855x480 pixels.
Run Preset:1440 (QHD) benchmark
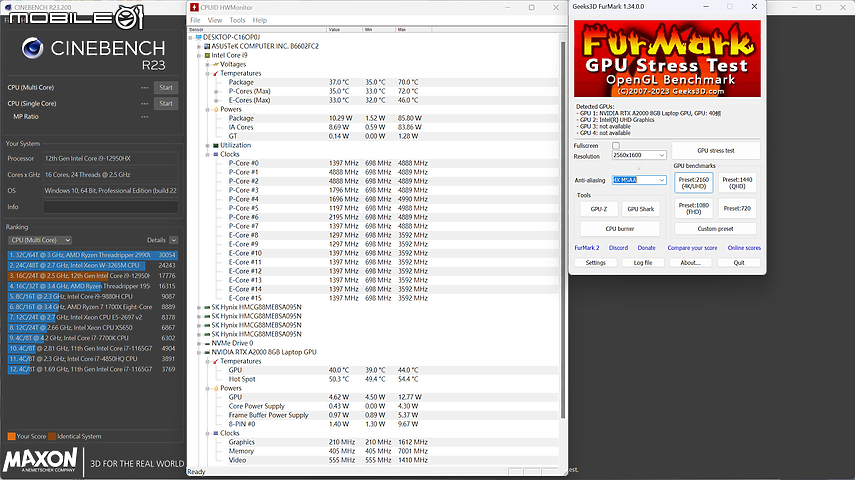click(737, 183)
